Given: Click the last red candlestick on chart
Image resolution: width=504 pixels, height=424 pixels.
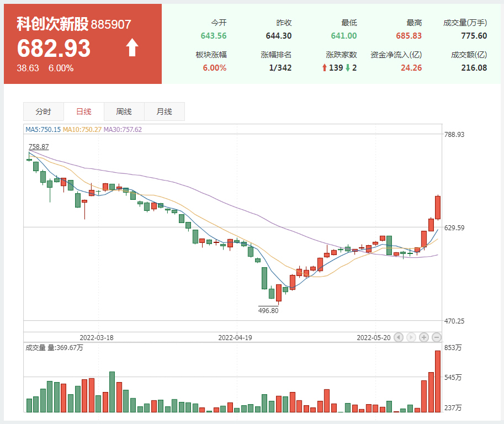Looking at the screenshot, I should click(x=438, y=208).
